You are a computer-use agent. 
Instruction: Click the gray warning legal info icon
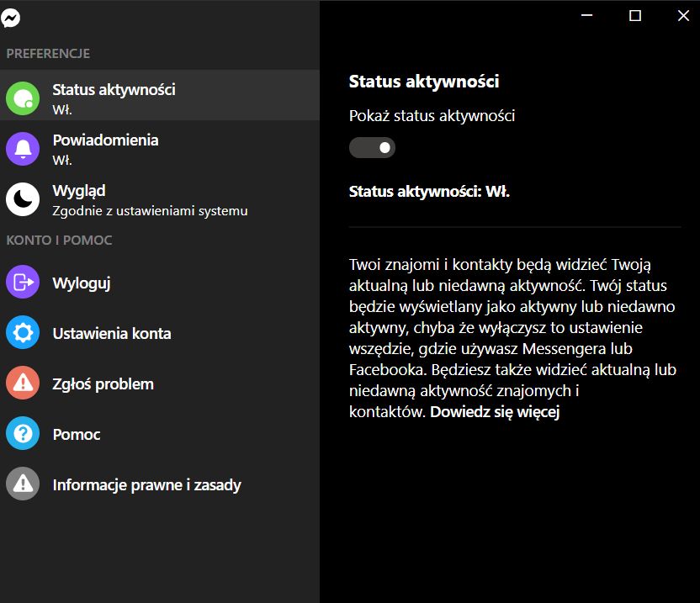click(23, 484)
